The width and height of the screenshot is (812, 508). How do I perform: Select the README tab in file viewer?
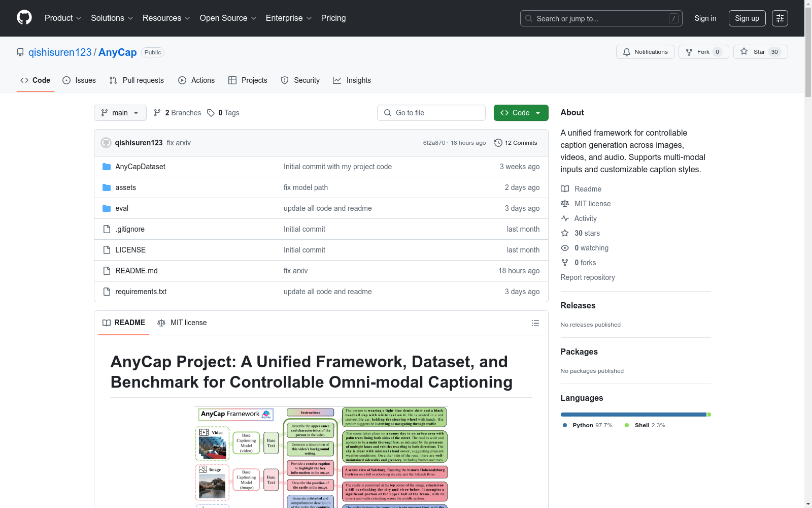124,323
